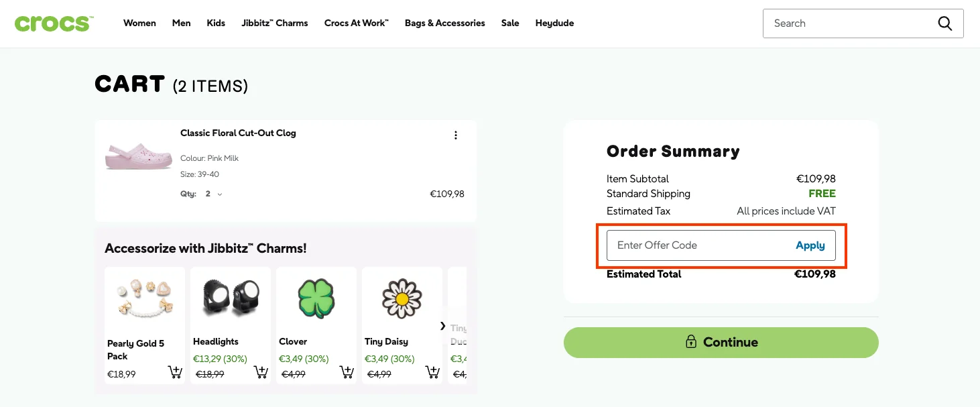Click the Estimated Total label
The width and height of the screenshot is (980, 407).
[x=644, y=274]
